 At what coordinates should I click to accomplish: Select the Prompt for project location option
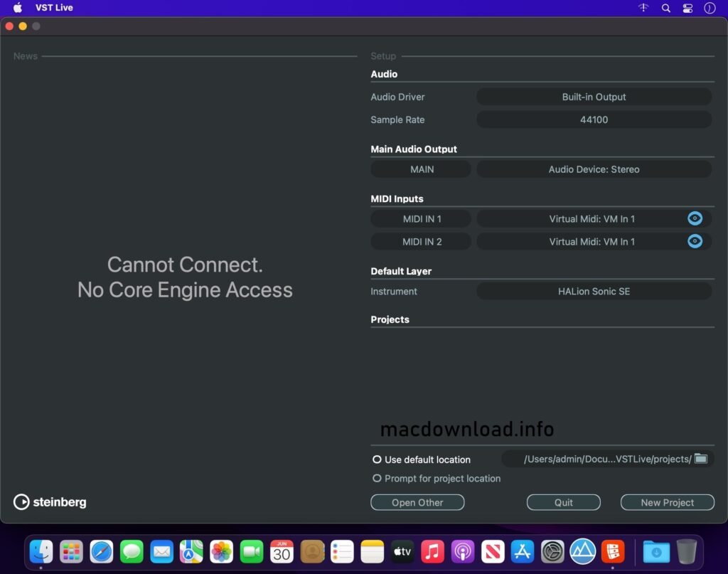377,478
